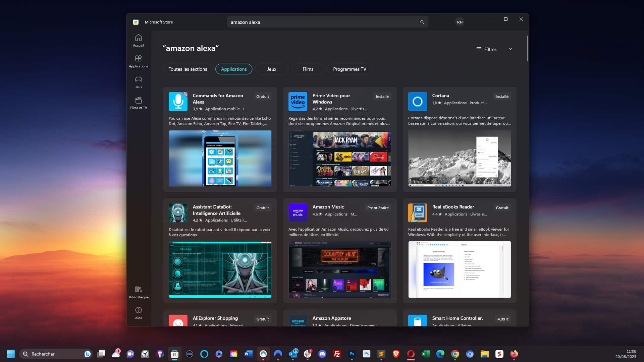Click "Smart Home Controller." title
The height and width of the screenshot is (362, 644).
point(458,318)
